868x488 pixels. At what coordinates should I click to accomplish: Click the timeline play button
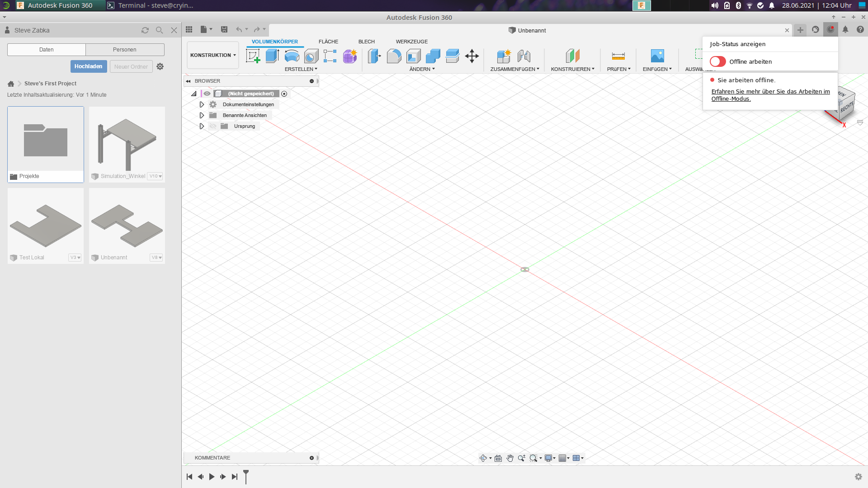tap(212, 477)
